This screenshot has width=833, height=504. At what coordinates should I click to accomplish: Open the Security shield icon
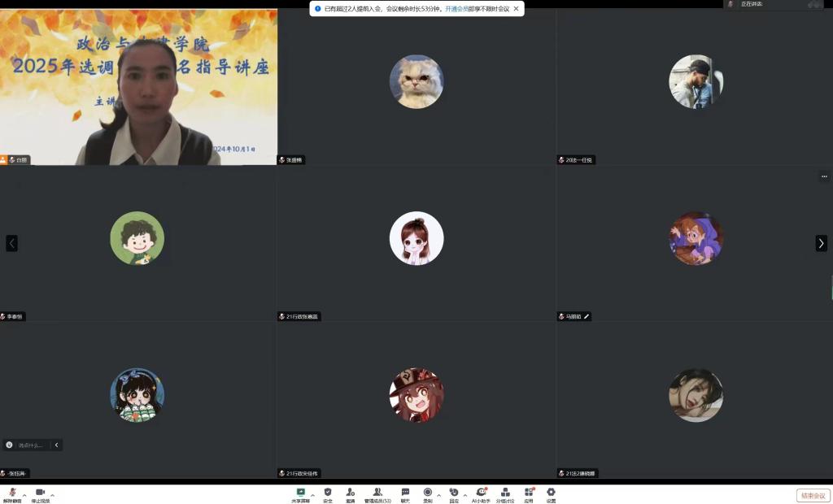click(328, 493)
